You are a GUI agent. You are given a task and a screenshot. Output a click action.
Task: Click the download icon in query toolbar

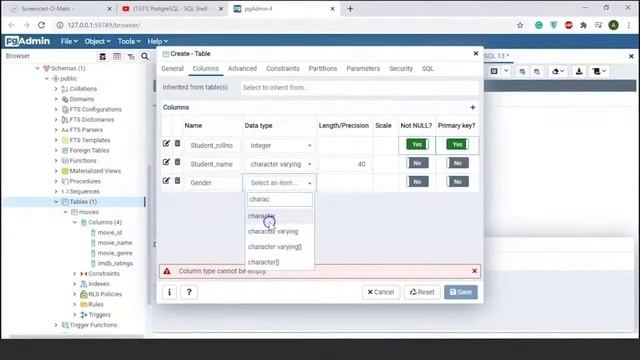[579, 71]
